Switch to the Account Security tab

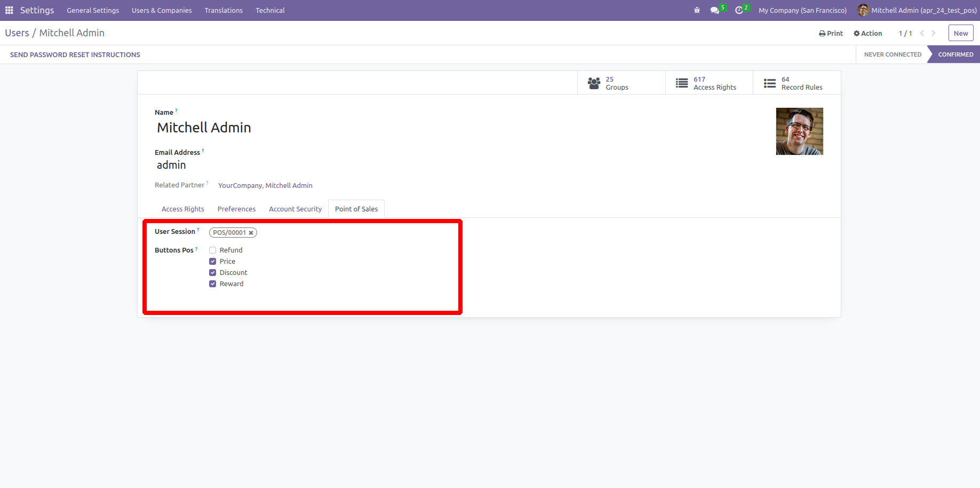click(295, 209)
